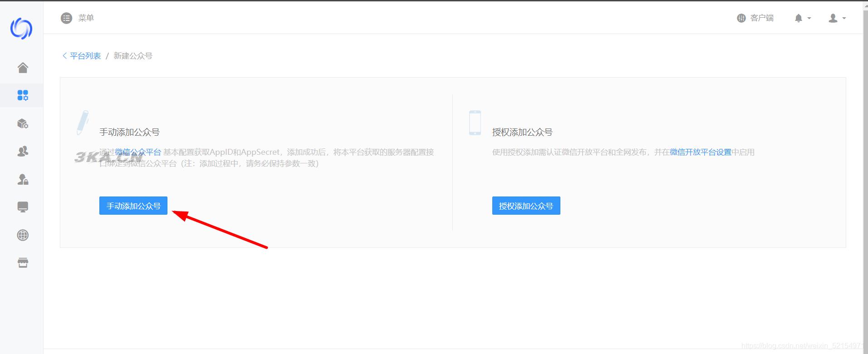The height and width of the screenshot is (354, 868).
Task: Open the users group icon in sidebar
Action: click(23, 151)
